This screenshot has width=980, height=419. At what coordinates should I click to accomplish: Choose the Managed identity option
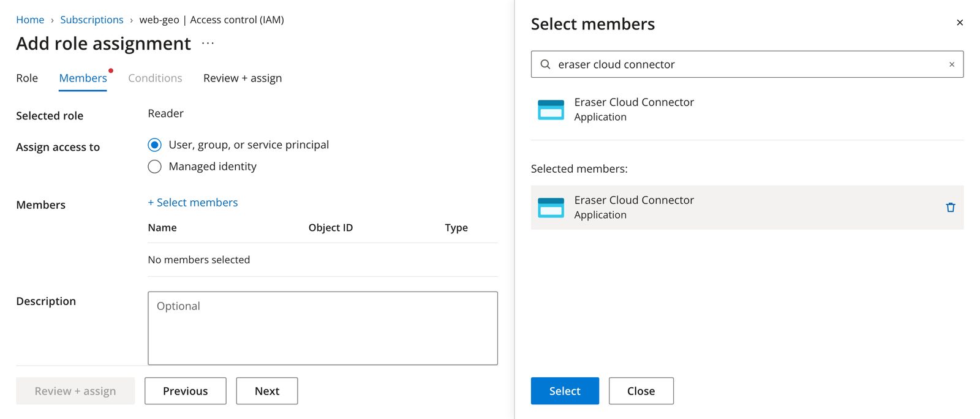(154, 167)
